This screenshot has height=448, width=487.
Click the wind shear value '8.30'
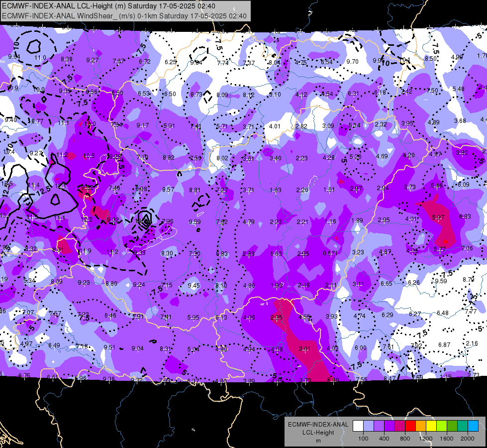[167, 253]
